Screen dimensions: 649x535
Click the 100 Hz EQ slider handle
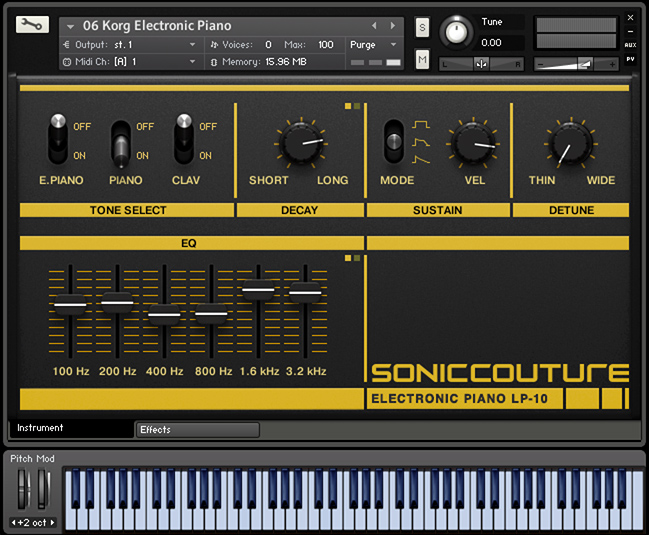click(x=70, y=304)
